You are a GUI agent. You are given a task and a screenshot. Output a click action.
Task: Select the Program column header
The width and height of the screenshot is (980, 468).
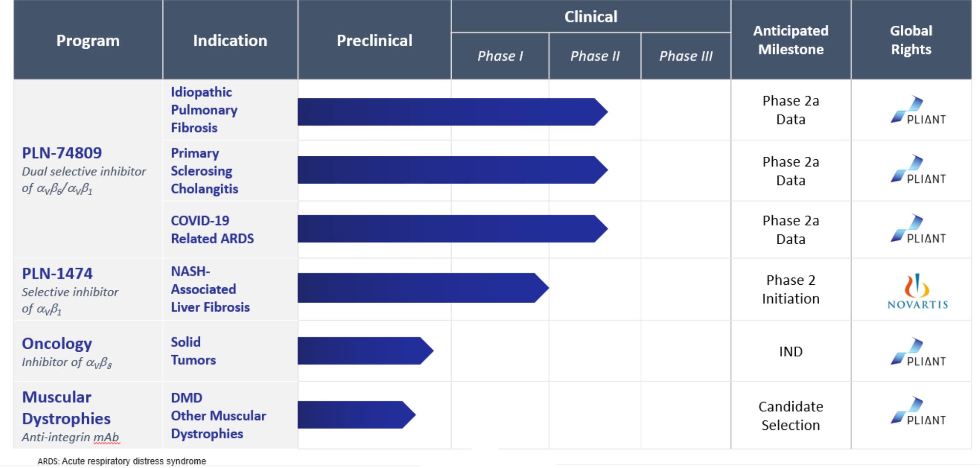88,40
